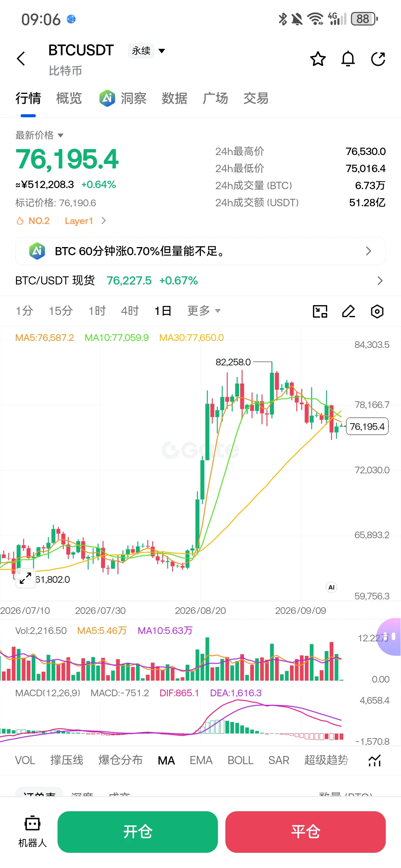Toggle SAR indicator
This screenshot has width=401, height=868.
click(x=278, y=760)
